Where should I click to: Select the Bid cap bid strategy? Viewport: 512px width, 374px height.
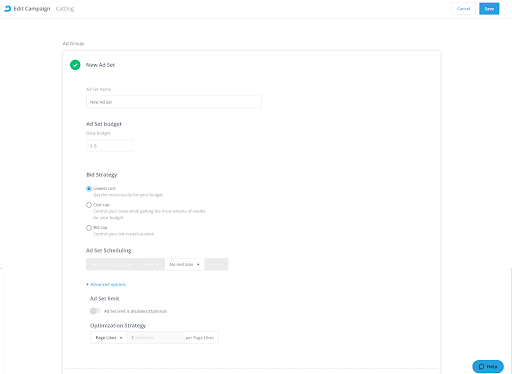click(89, 228)
